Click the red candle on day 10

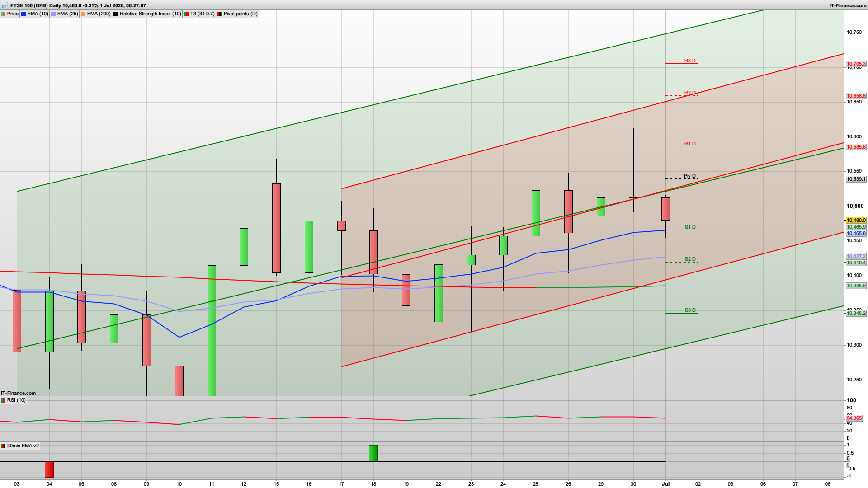click(179, 380)
